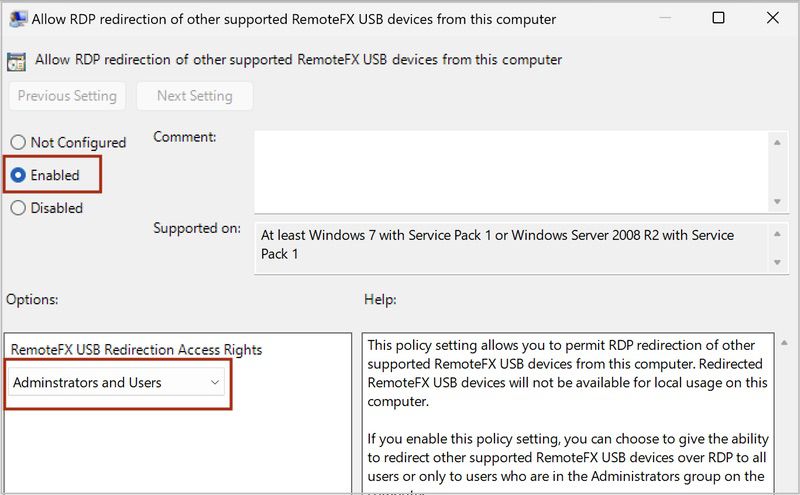Click the Supported on scroll up arrow
Viewport: 800px width, 495px height.
coord(777,234)
